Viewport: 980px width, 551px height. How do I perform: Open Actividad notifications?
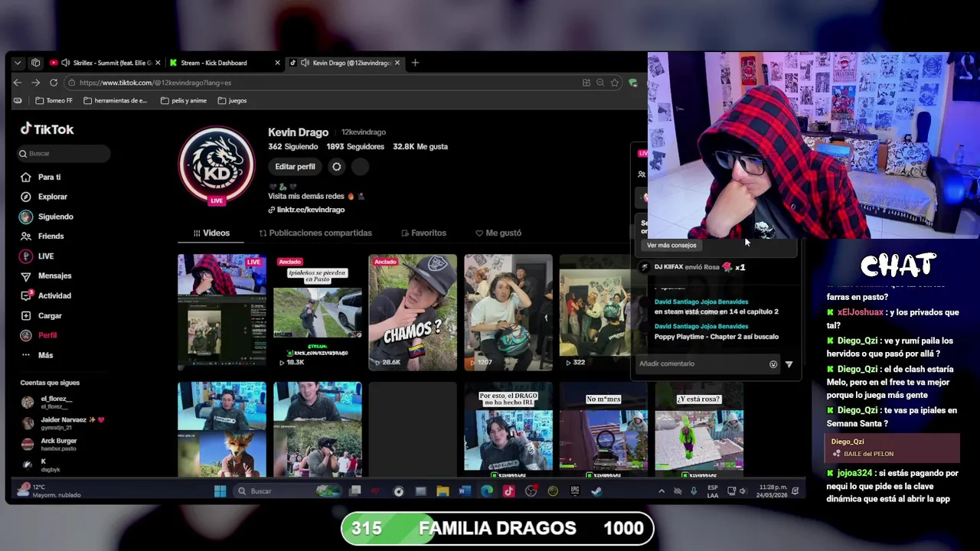(x=46, y=295)
